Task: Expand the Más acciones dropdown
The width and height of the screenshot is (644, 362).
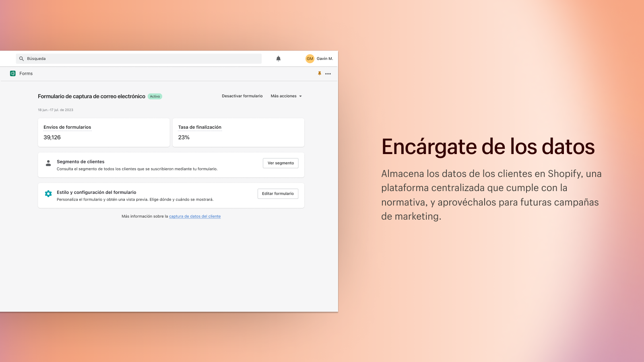Action: point(286,96)
